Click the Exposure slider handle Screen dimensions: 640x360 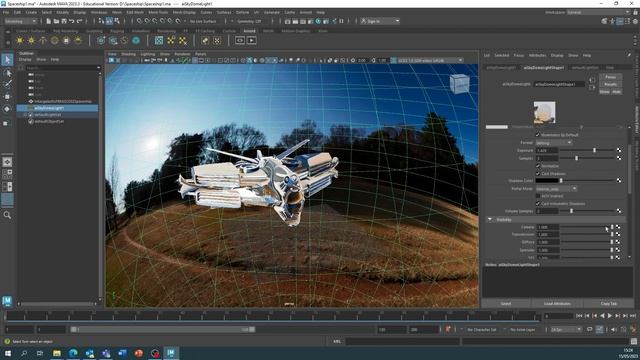(594, 150)
